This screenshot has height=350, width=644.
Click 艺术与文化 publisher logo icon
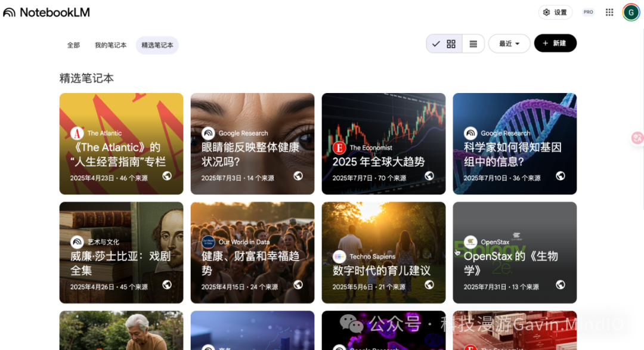(77, 242)
